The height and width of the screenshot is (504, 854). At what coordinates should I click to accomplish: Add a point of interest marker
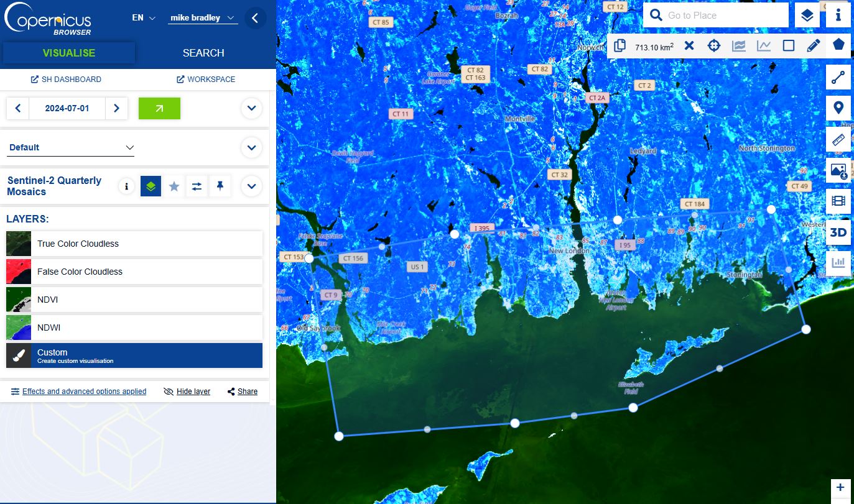(838, 108)
